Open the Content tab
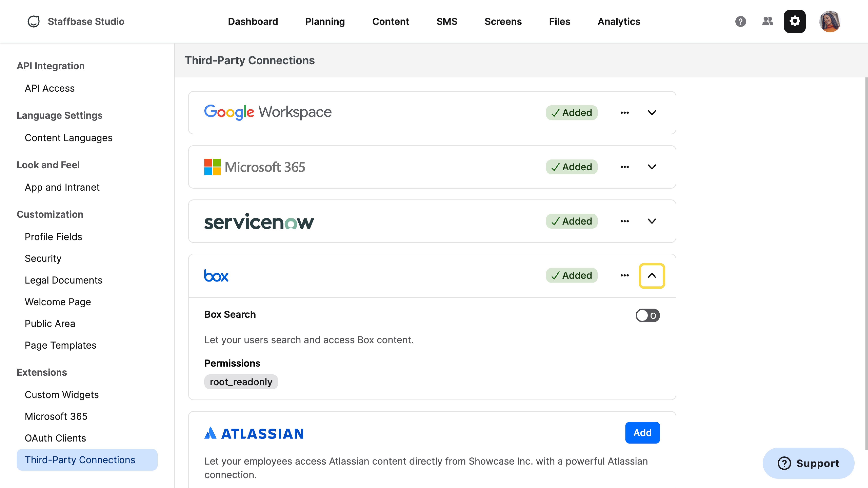This screenshot has width=868, height=488. [391, 22]
